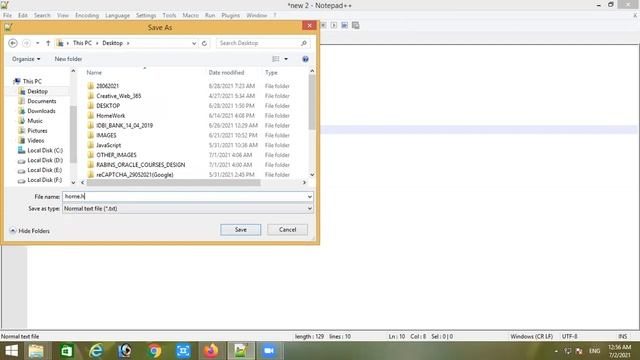Click the forward navigation arrow in Save As

click(26, 43)
